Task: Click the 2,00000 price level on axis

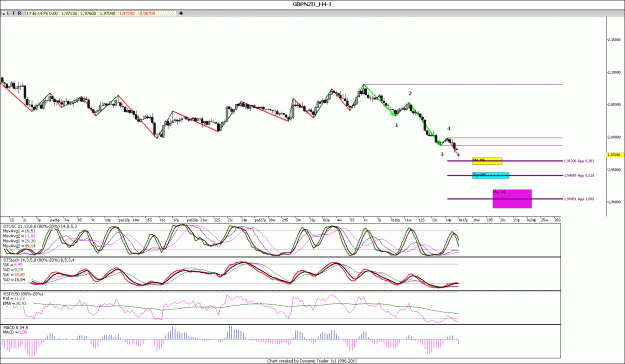Action: [615, 137]
